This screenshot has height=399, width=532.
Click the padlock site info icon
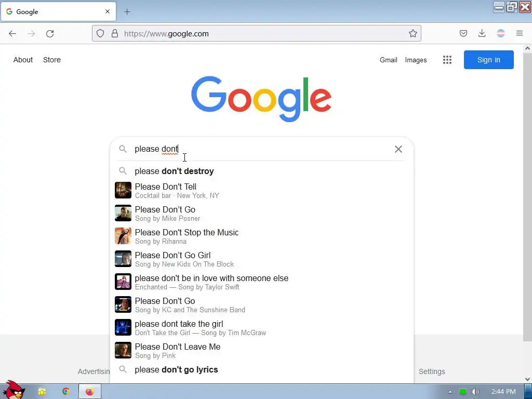[115, 33]
